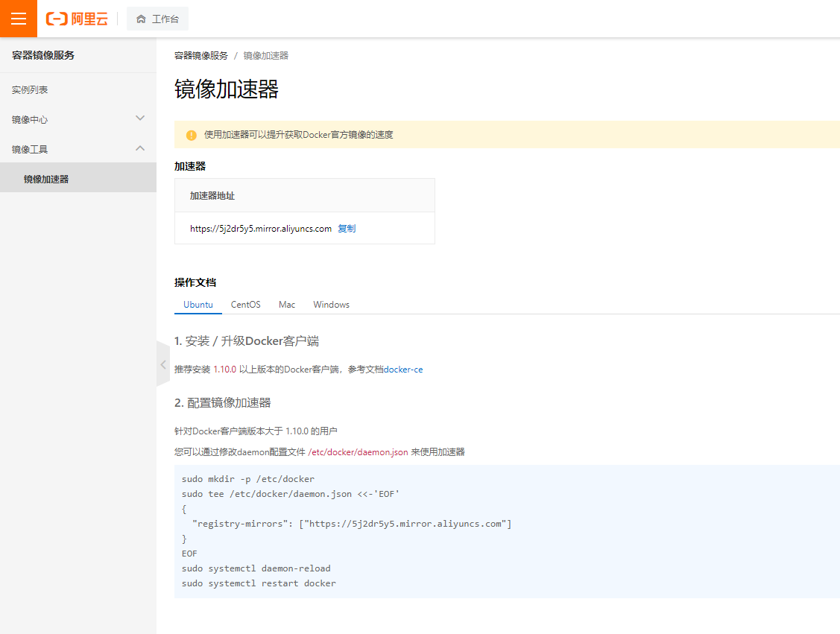The width and height of the screenshot is (840, 634).
Task: Click 'sudo systemctl restart docker' line
Action: (259, 583)
